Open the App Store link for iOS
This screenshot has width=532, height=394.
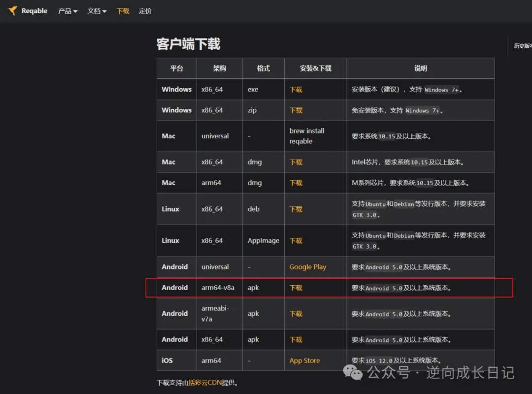pyautogui.click(x=304, y=361)
